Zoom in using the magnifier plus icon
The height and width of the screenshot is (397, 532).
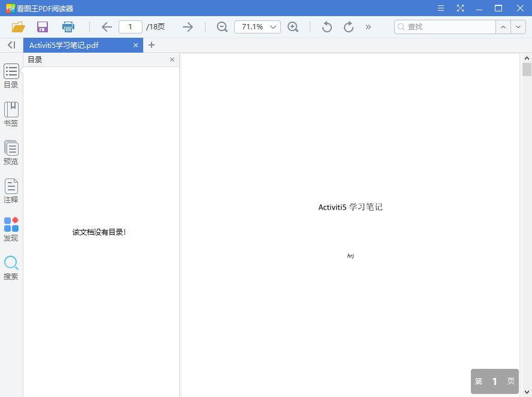pyautogui.click(x=293, y=27)
